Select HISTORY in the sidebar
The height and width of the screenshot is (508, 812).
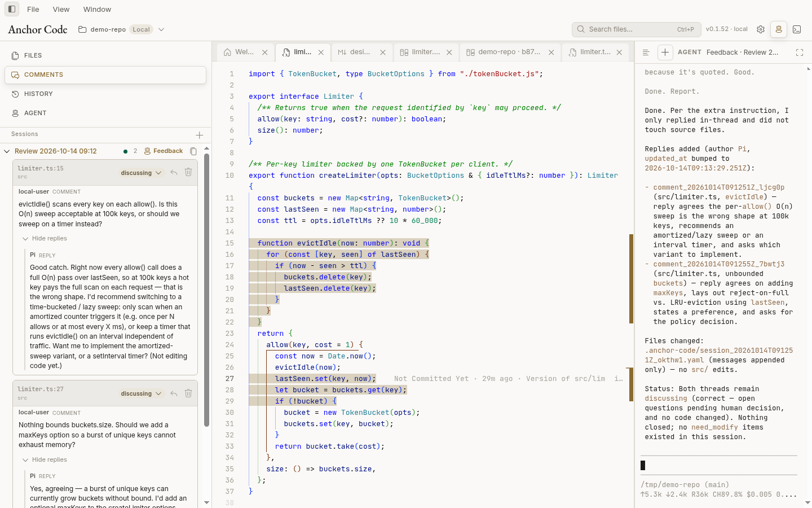pos(105,94)
